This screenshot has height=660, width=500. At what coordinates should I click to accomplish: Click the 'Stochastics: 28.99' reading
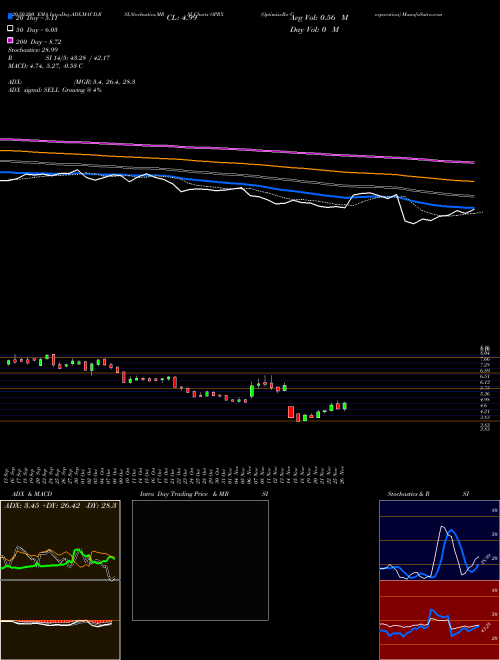[32, 50]
